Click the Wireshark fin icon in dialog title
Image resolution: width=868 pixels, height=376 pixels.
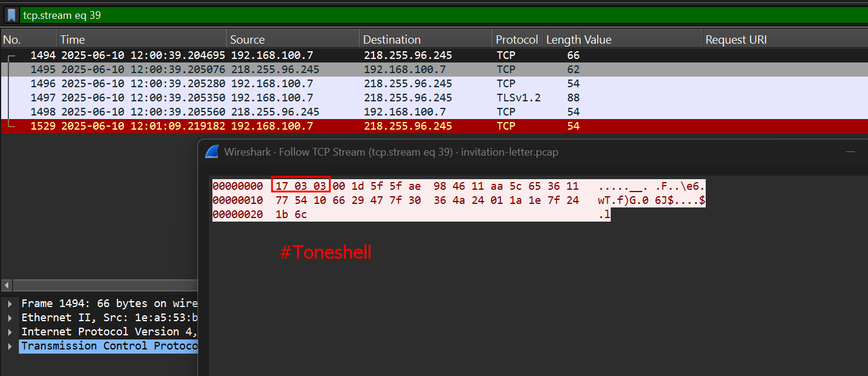tap(212, 152)
